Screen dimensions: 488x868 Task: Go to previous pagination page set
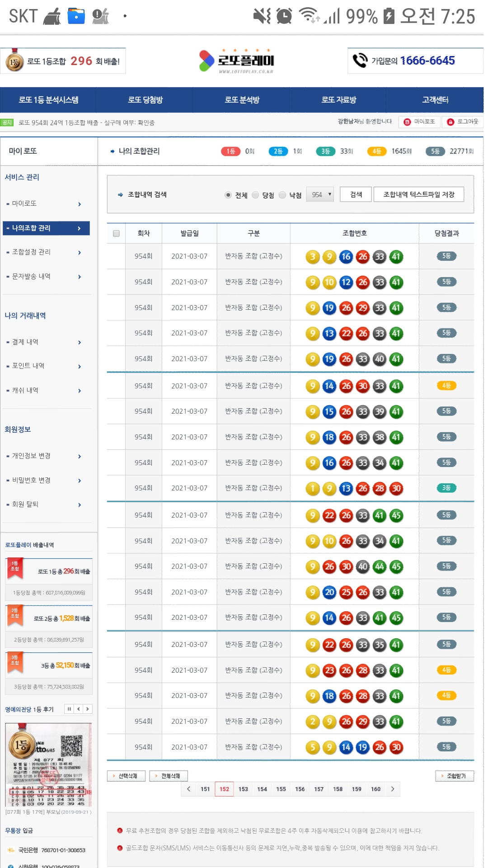[188, 789]
